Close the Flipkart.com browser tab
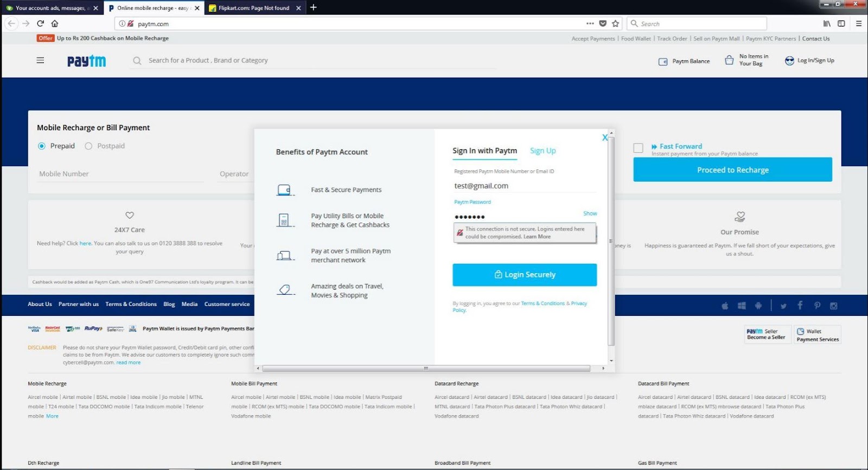This screenshot has height=470, width=868. pos(298,8)
